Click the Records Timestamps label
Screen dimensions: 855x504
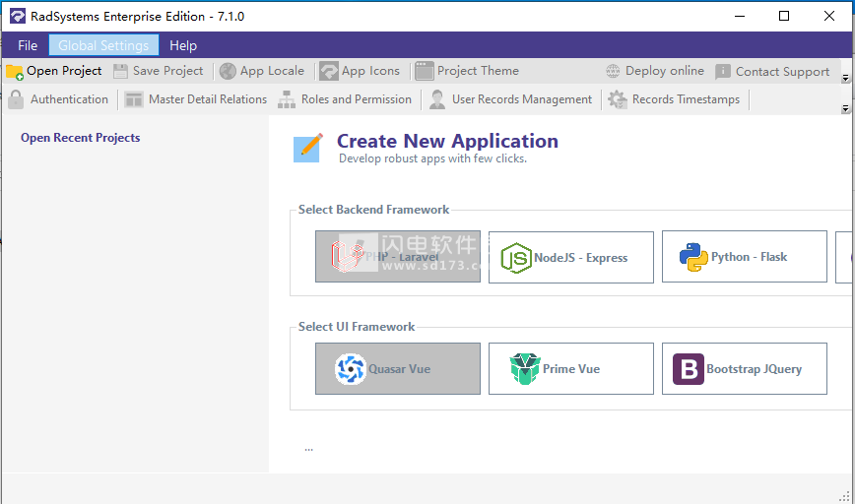pyautogui.click(x=686, y=99)
